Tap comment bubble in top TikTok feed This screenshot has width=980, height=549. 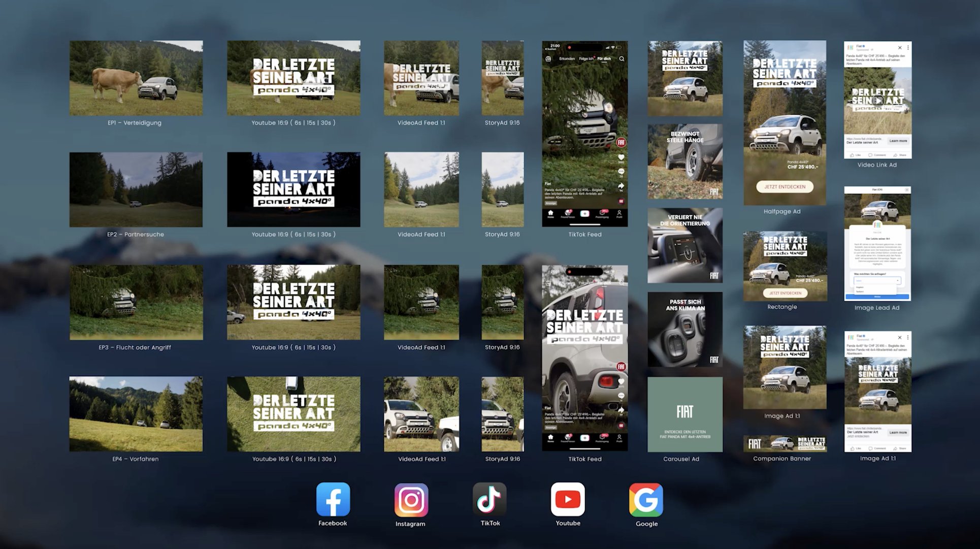(x=621, y=172)
